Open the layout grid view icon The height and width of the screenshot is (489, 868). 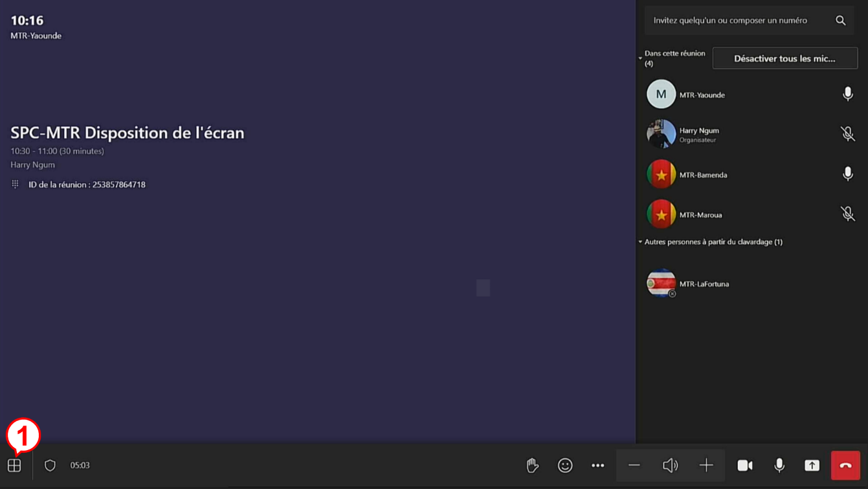(x=14, y=465)
